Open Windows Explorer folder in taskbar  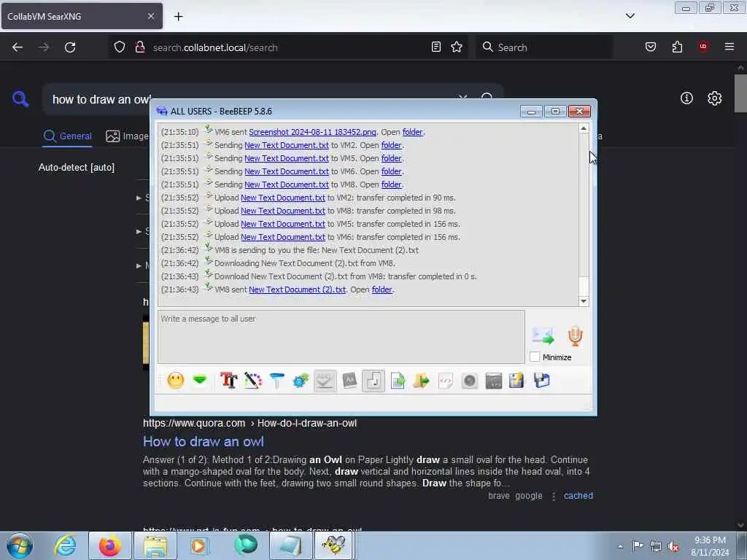155,545
